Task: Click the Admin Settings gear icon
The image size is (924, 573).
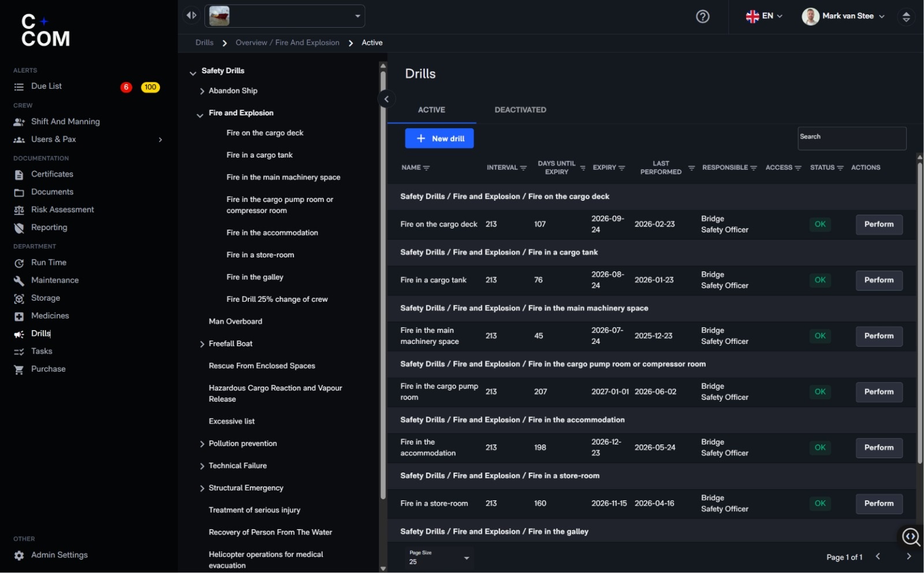Action: point(19,555)
